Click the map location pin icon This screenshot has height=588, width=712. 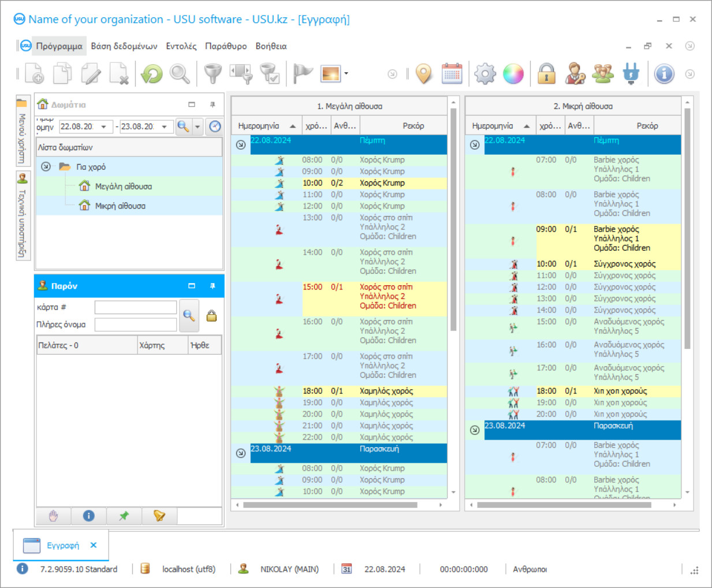pyautogui.click(x=424, y=74)
